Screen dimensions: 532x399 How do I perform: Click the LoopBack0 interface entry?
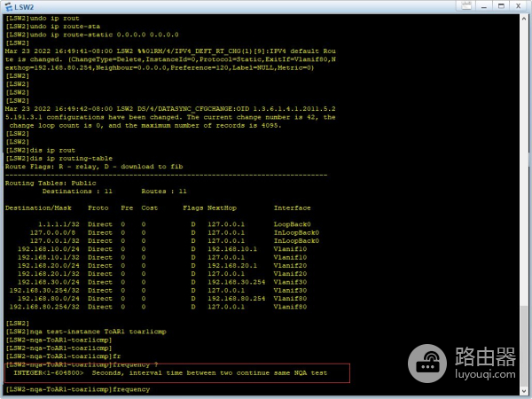click(x=291, y=224)
